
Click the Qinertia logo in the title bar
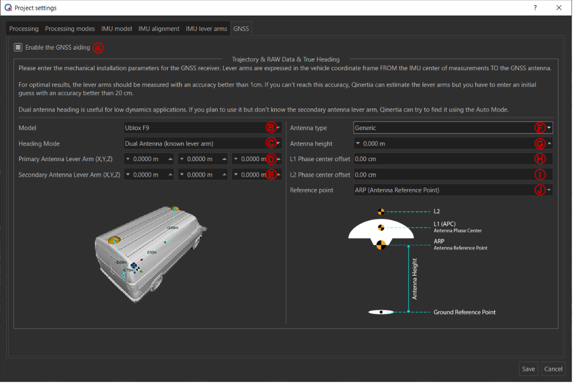point(8,8)
